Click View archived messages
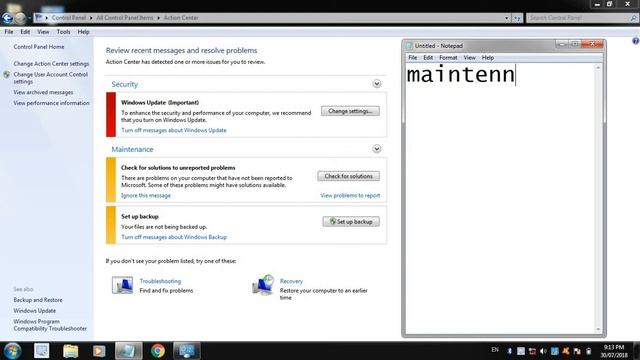The height and width of the screenshot is (360, 640). click(43, 92)
